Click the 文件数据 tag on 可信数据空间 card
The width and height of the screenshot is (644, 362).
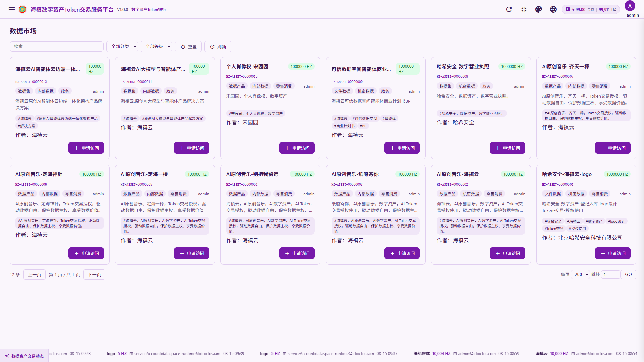[342, 91]
